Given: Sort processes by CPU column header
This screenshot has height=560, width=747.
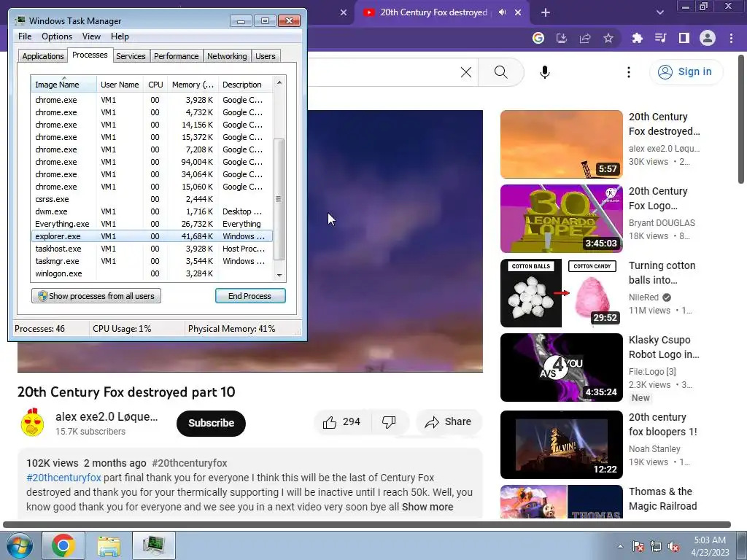Looking at the screenshot, I should [155, 85].
